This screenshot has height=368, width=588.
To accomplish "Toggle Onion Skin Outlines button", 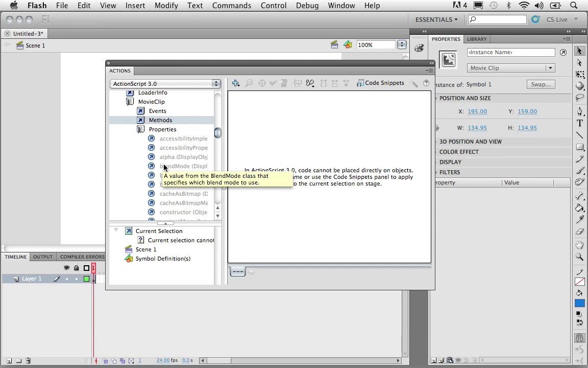I will 114,360.
